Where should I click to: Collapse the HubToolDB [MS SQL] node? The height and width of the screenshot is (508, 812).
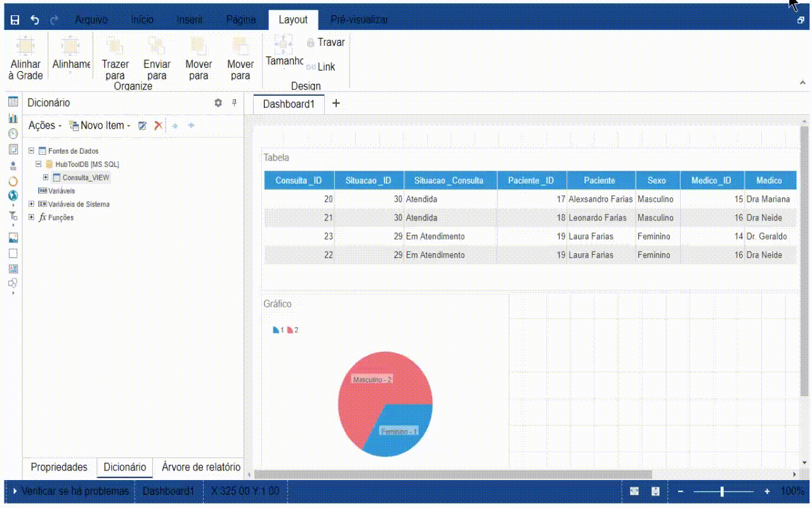pos(39,164)
